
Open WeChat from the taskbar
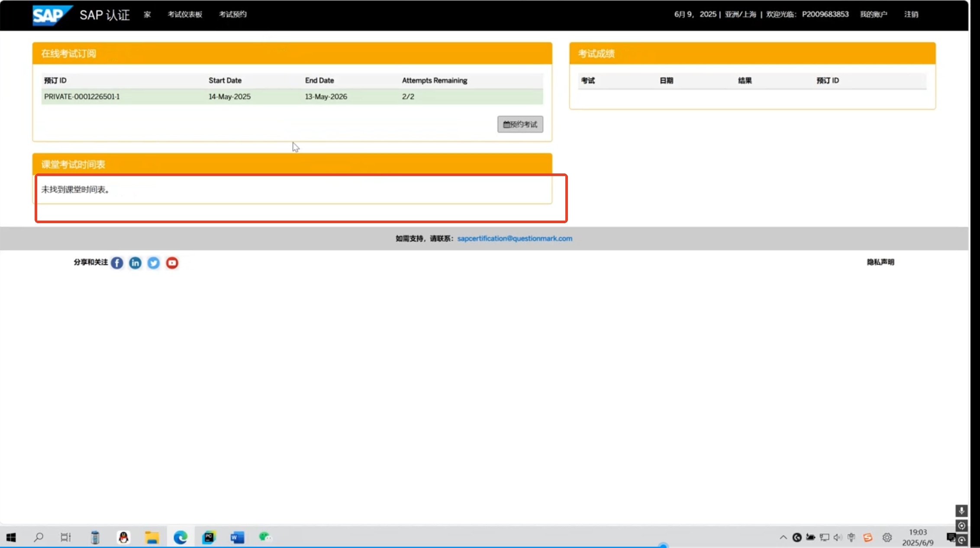(265, 537)
